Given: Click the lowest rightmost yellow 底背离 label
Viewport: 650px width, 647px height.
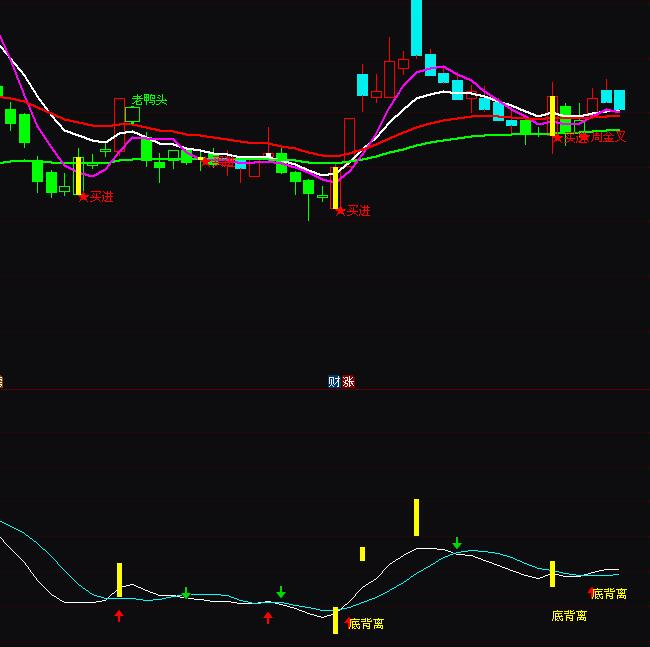Looking at the screenshot, I should [x=569, y=616].
